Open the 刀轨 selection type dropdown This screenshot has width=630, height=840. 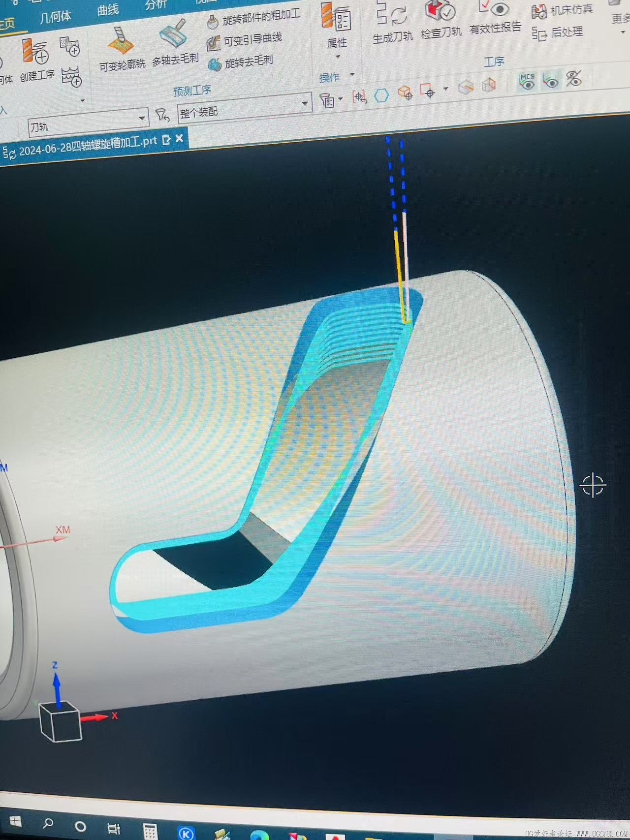[x=88, y=122]
